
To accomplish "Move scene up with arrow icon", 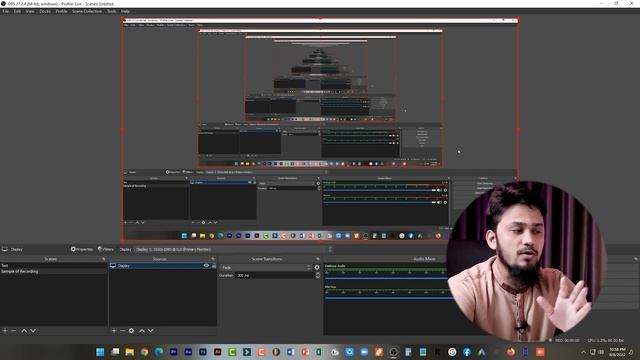I will pos(24,331).
